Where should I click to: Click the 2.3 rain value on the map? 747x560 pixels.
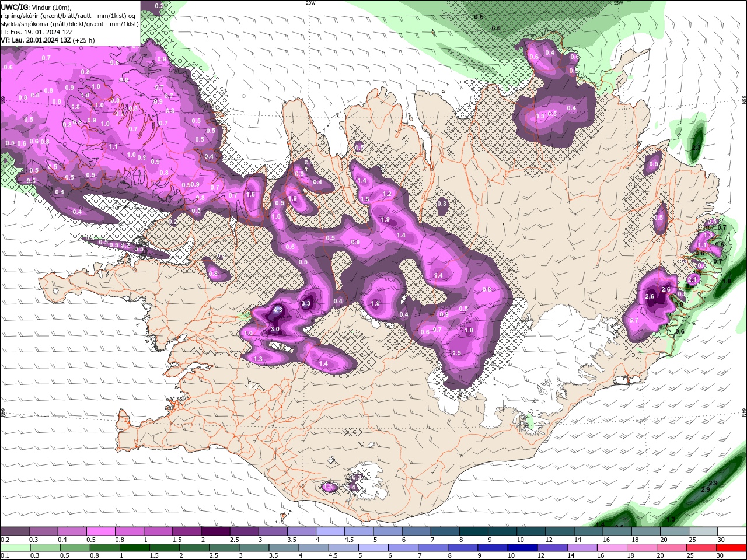[x=696, y=148]
